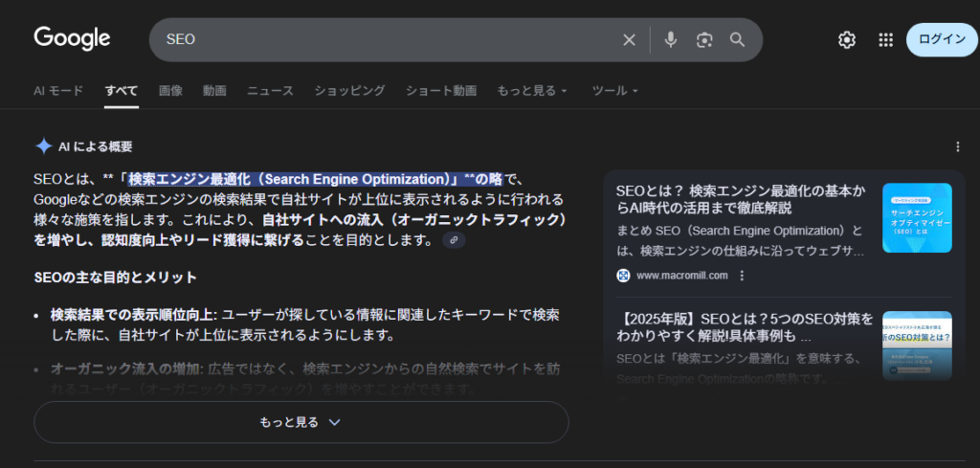Viewport: 980px width, 468px height.
Task: Open AI overview three-dot options menu
Action: [x=957, y=146]
